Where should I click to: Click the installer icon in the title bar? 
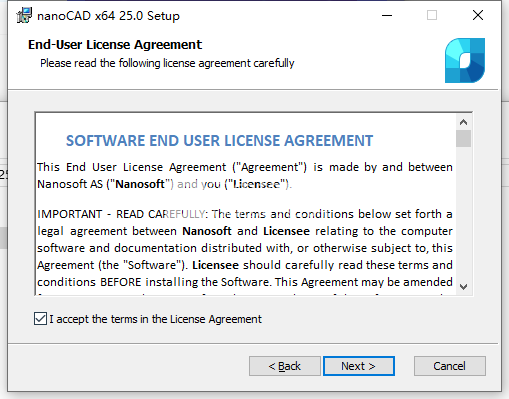click(x=24, y=15)
